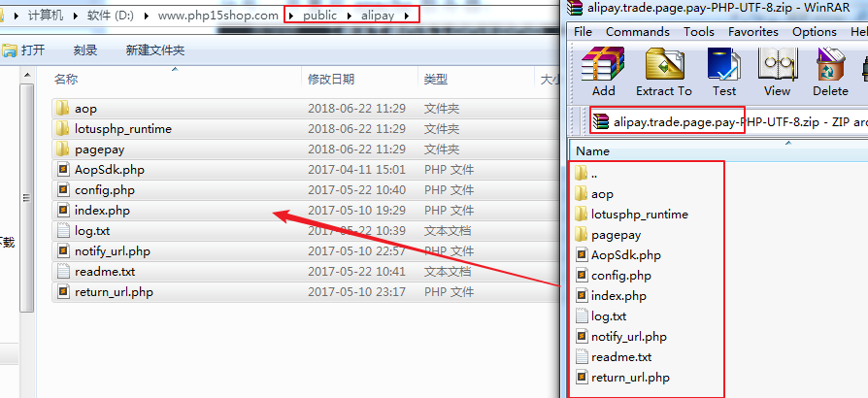Click the 新建文件夹 button
868x398 pixels.
click(x=154, y=50)
